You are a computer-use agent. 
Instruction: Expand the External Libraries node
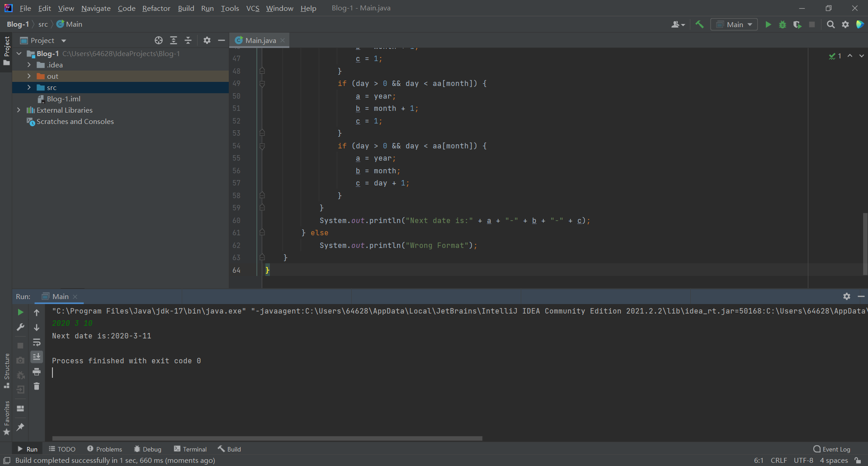pyautogui.click(x=19, y=110)
